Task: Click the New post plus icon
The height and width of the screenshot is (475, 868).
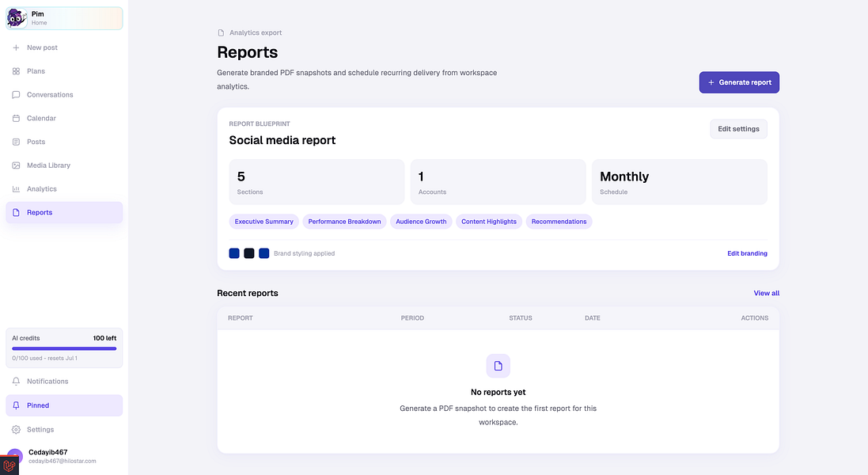Action: click(x=16, y=47)
